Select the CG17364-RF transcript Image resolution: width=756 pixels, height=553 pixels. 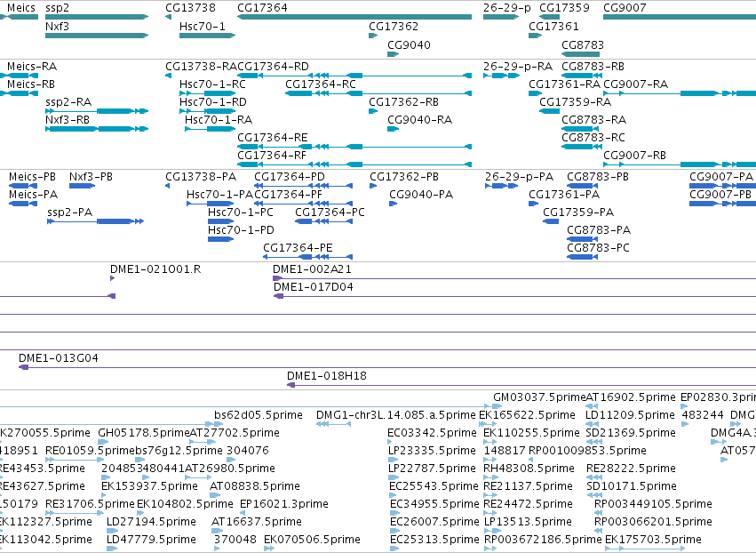[x=272, y=156]
